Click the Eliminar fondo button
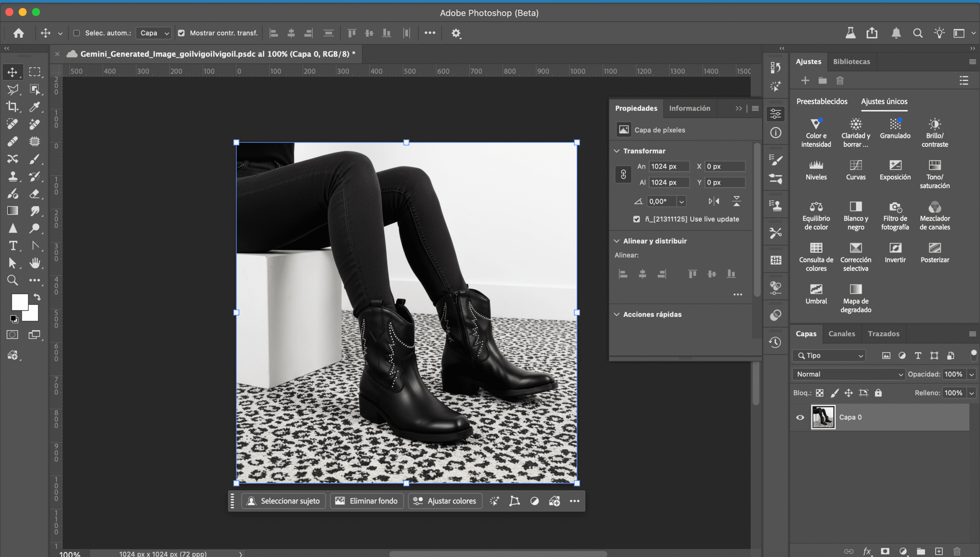 366,501
